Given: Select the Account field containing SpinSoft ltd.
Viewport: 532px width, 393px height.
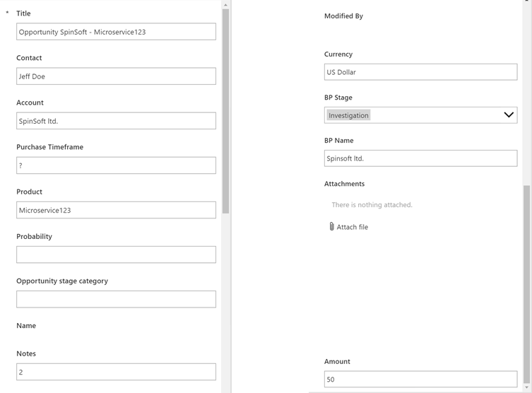Looking at the screenshot, I should 116,121.
